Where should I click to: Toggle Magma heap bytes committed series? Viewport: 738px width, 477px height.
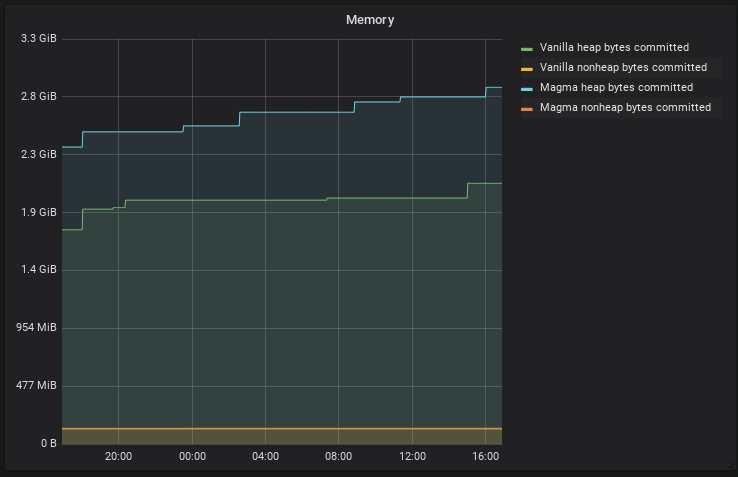coord(616,87)
